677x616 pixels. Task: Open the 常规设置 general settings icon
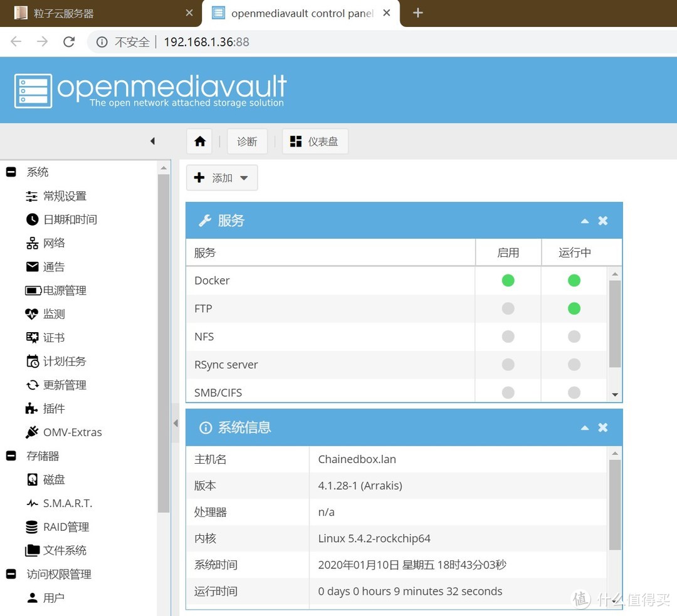click(31, 196)
